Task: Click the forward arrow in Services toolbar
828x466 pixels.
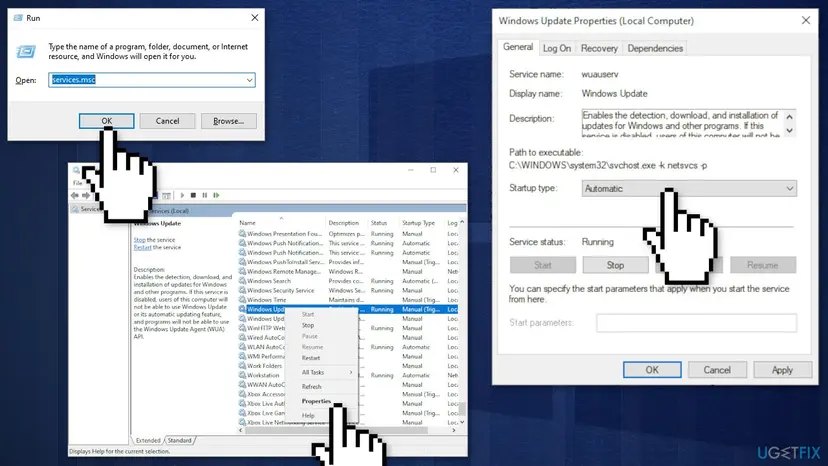Action: click(86, 195)
